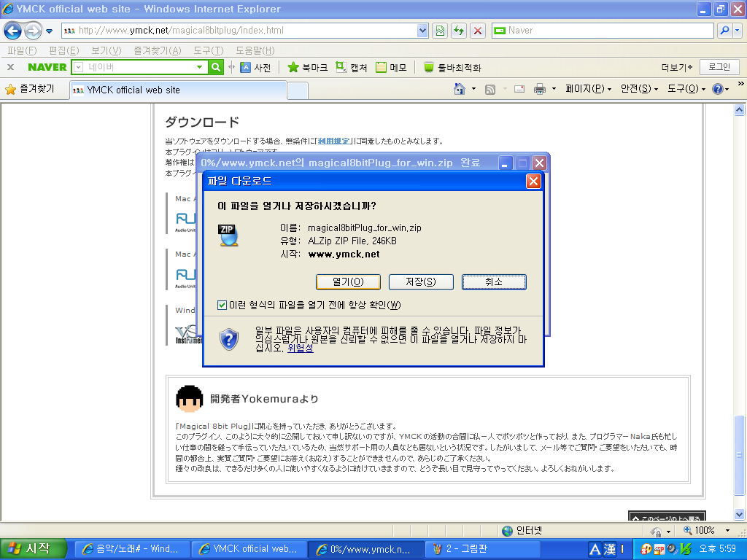Click the 툴바최적화 button
Viewport: 747px width, 560px height.
(x=452, y=68)
